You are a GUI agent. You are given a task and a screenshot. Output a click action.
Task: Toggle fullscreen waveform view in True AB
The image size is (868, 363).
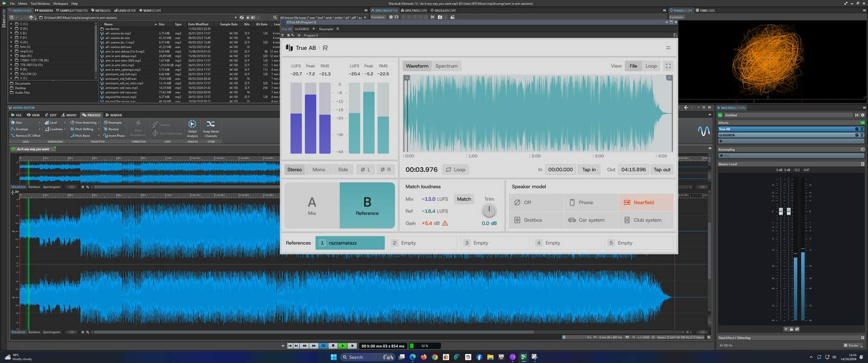[667, 66]
